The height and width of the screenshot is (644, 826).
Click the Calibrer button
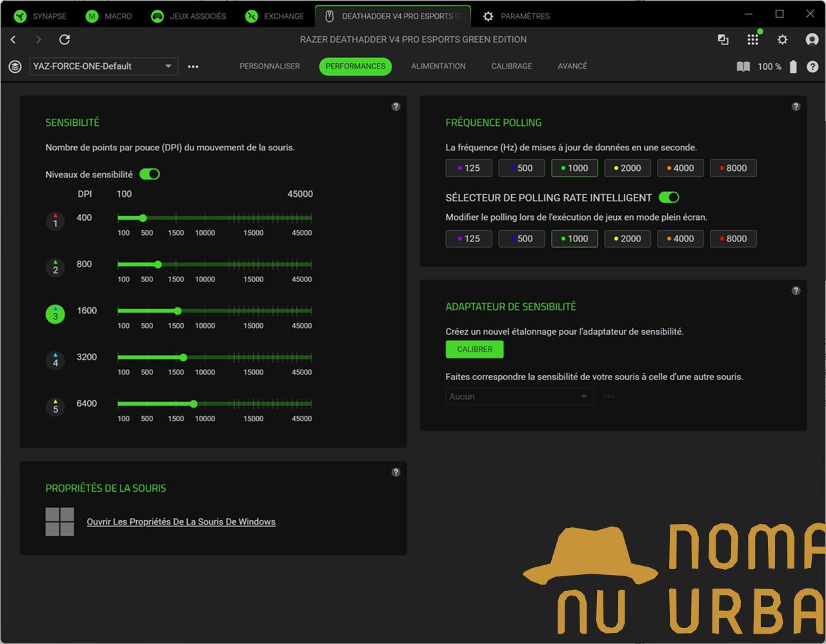coord(474,349)
